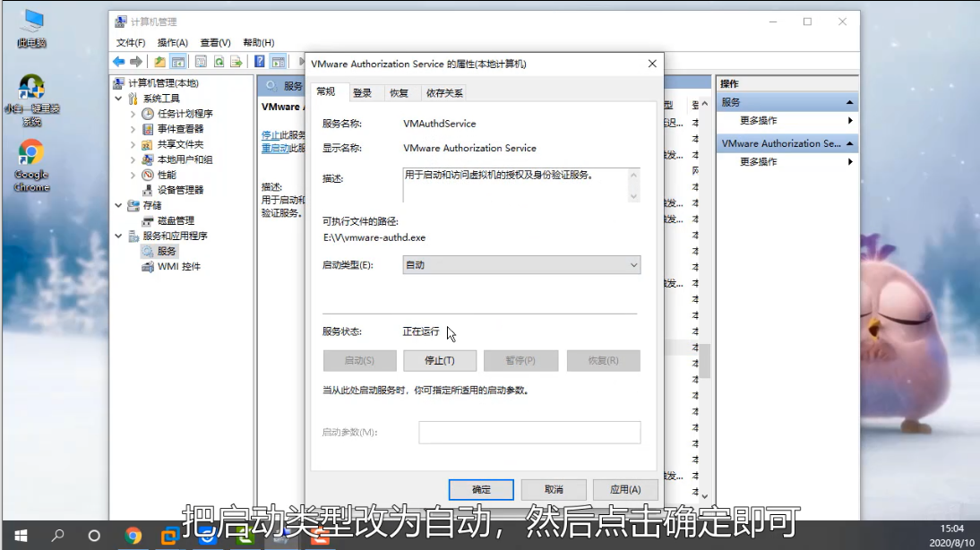Open the 帮助(H) menu
Image resolution: width=980 pixels, height=550 pixels.
(259, 42)
